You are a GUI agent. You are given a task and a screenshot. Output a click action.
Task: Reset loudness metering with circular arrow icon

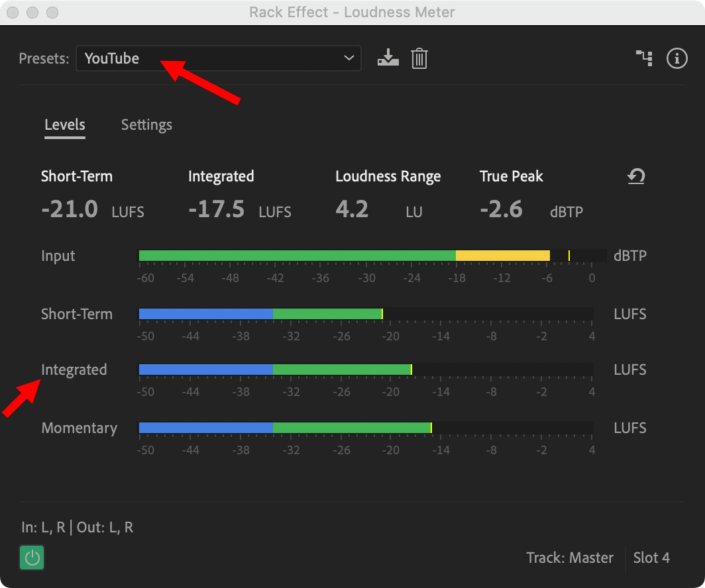[x=636, y=176]
